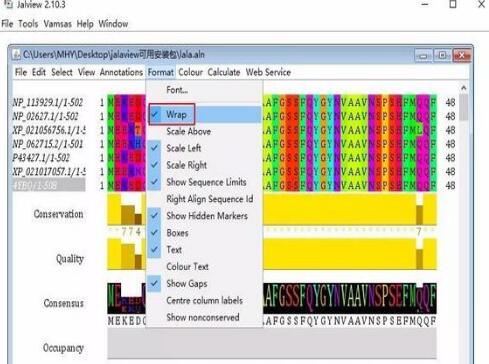Click the Jalview application icon in title bar
Image resolution: width=489 pixels, height=364 pixels.
point(8,4)
